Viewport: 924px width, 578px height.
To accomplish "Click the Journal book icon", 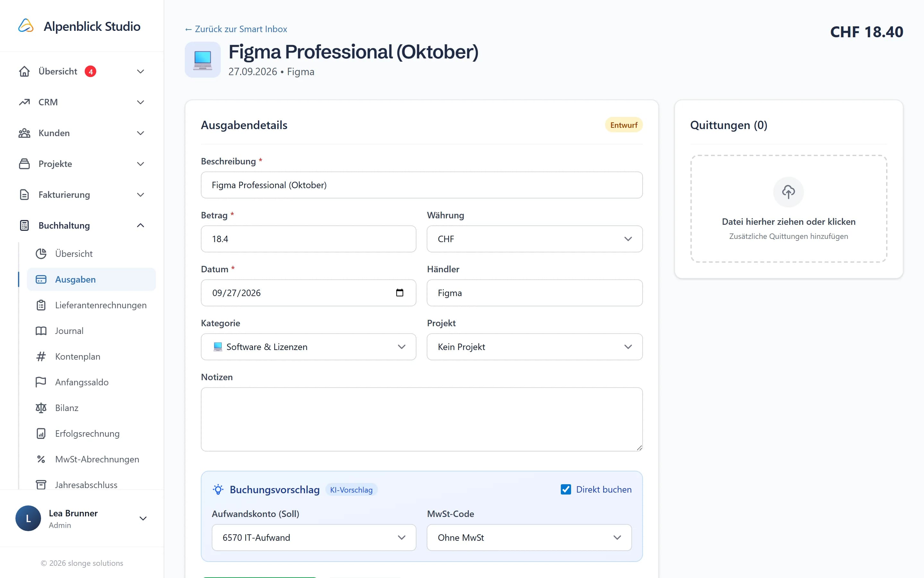I will tap(41, 331).
